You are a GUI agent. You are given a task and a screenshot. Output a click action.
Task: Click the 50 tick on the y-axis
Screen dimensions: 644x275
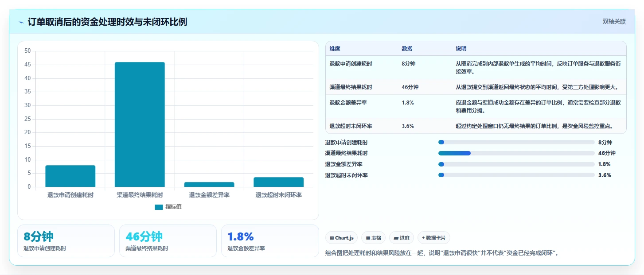[27, 51]
